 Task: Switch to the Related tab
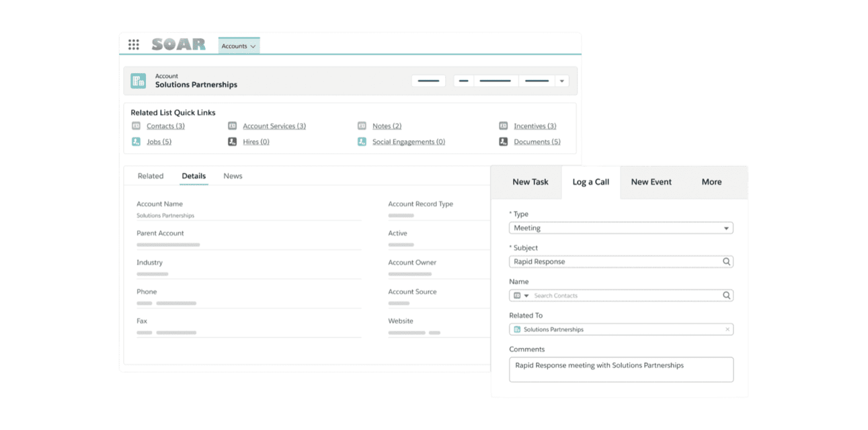coord(151,176)
